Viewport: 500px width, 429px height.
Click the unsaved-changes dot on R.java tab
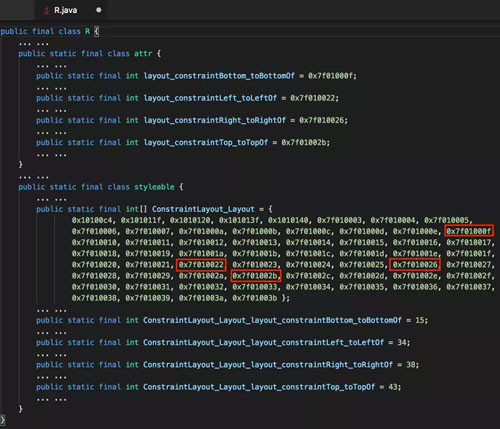[99, 10]
